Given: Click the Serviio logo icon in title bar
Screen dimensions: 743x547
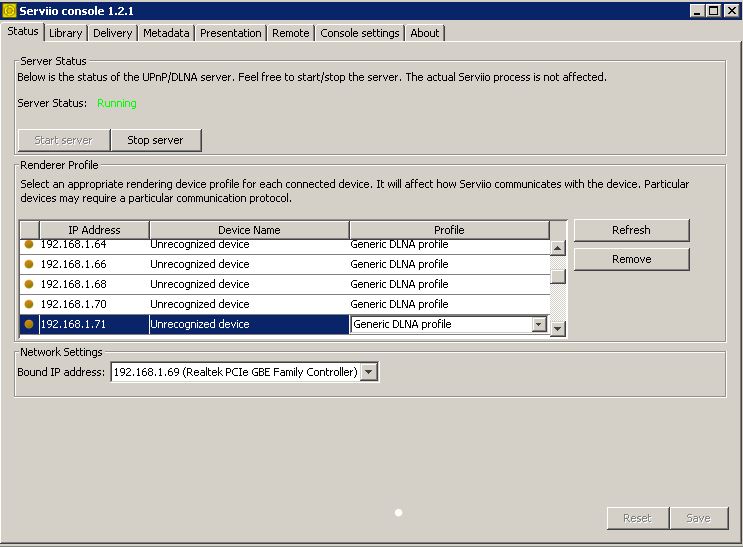Looking at the screenshot, I should (9, 10).
